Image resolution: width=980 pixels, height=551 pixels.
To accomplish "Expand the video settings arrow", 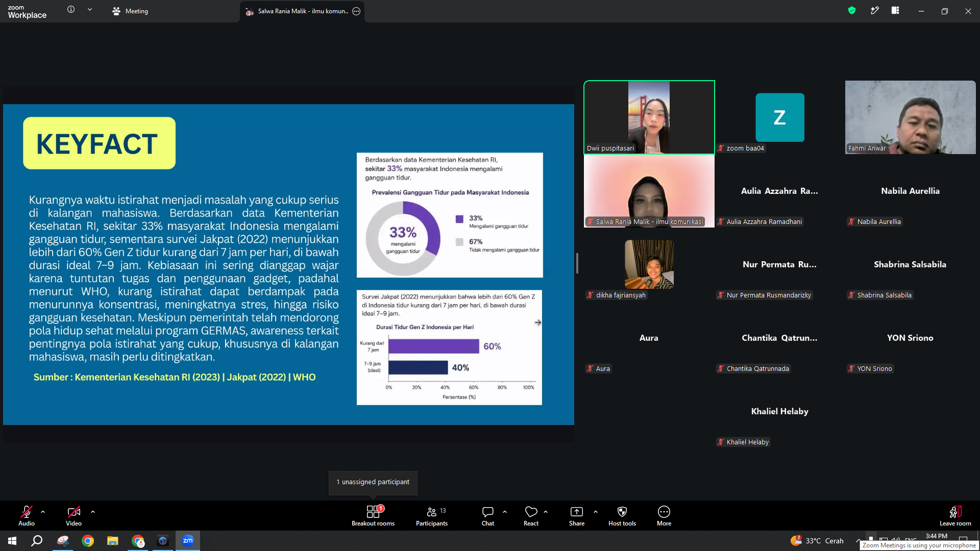I will pyautogui.click(x=93, y=511).
